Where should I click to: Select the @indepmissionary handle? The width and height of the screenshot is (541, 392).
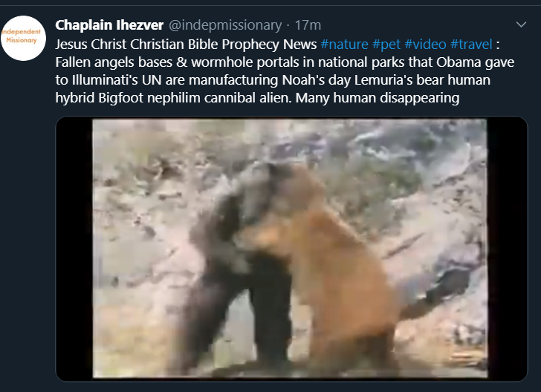225,24
